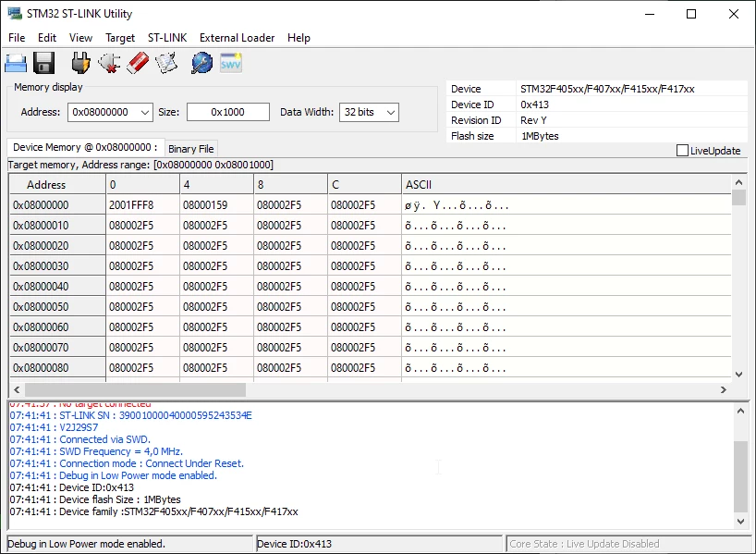Click log line Connection mode : Connect Under Reset.
The height and width of the screenshot is (554, 756).
click(127, 463)
